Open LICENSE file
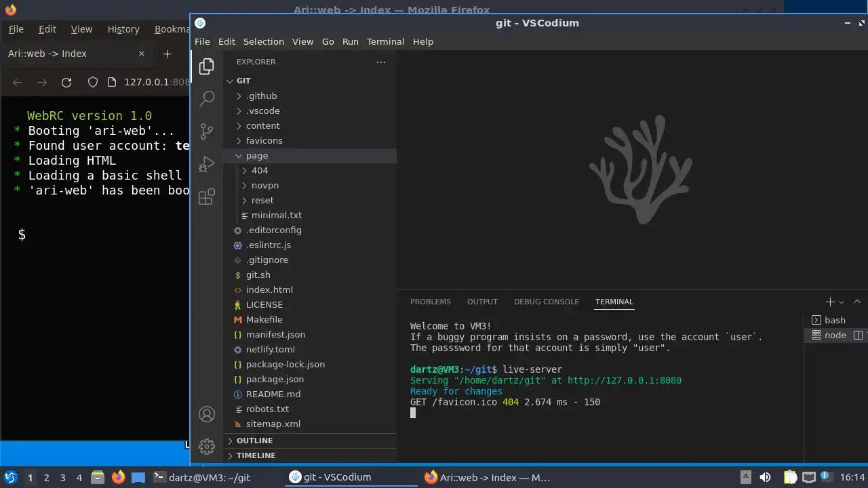This screenshot has height=488, width=868. coord(310,305)
